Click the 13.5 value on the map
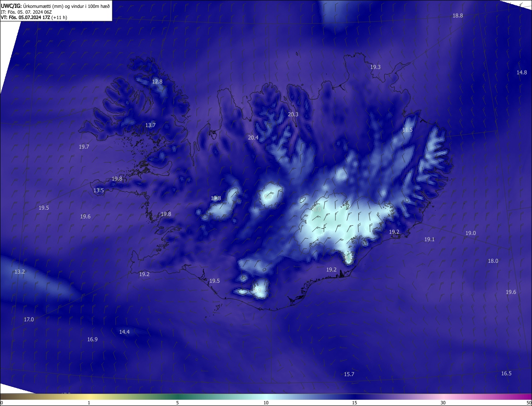This screenshot has height=406, width=532. [x=99, y=190]
